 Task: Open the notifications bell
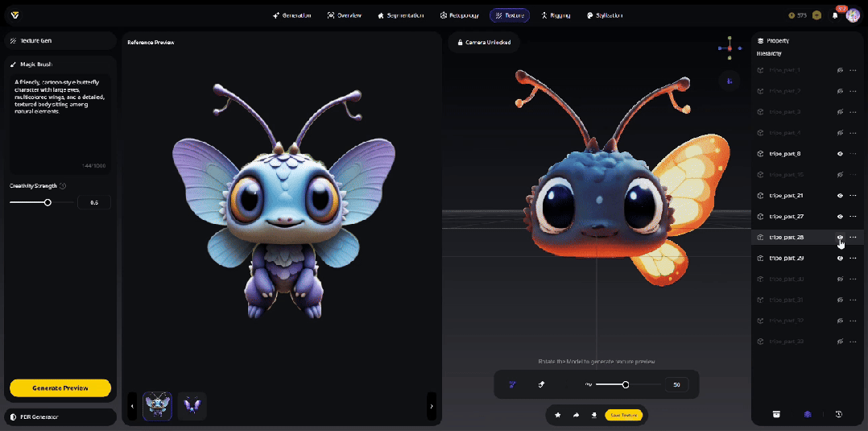pos(835,15)
